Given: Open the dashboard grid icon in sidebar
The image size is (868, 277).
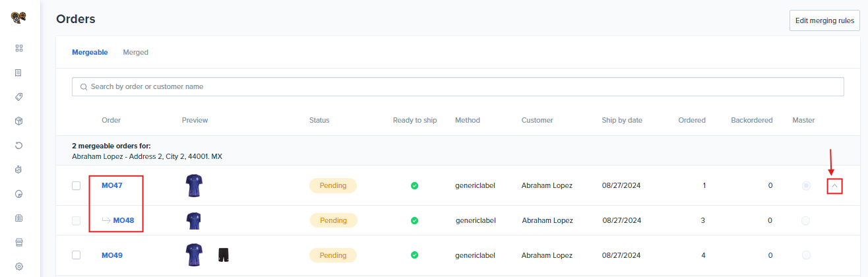Looking at the screenshot, I should 19,48.
